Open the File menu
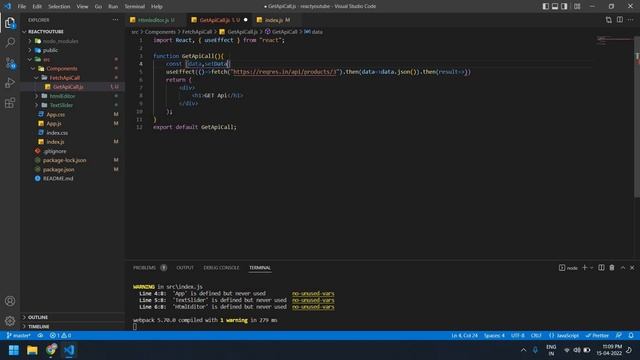Screen dimensions: 640x360 [22, 7]
